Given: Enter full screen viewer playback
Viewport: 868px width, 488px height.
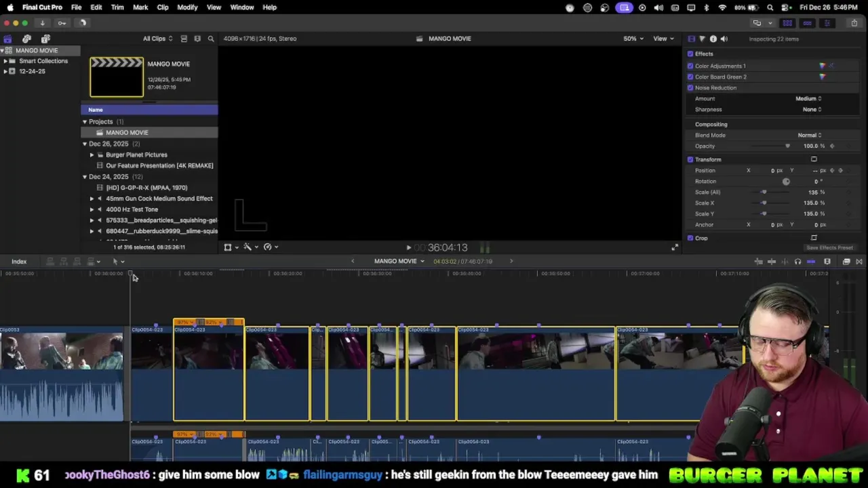Looking at the screenshot, I should [674, 247].
